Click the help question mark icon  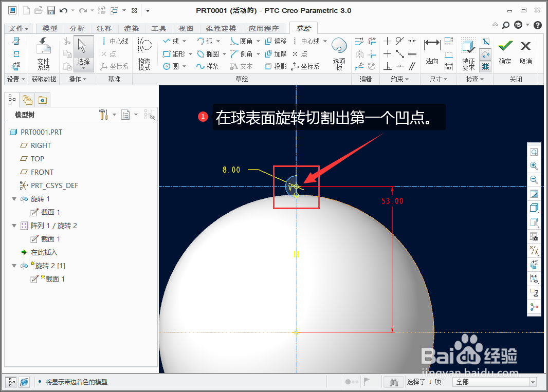538,25
